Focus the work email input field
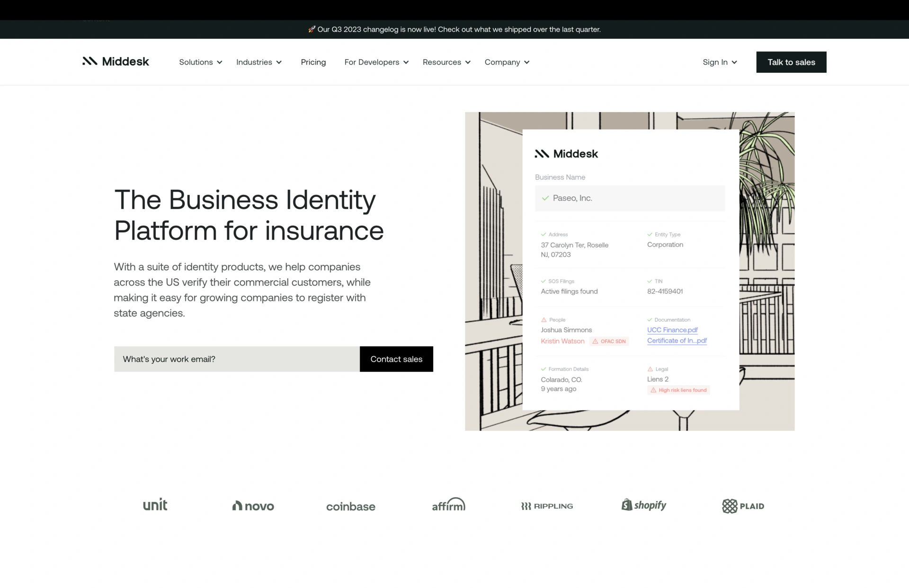The height and width of the screenshot is (588, 909). [x=237, y=359]
